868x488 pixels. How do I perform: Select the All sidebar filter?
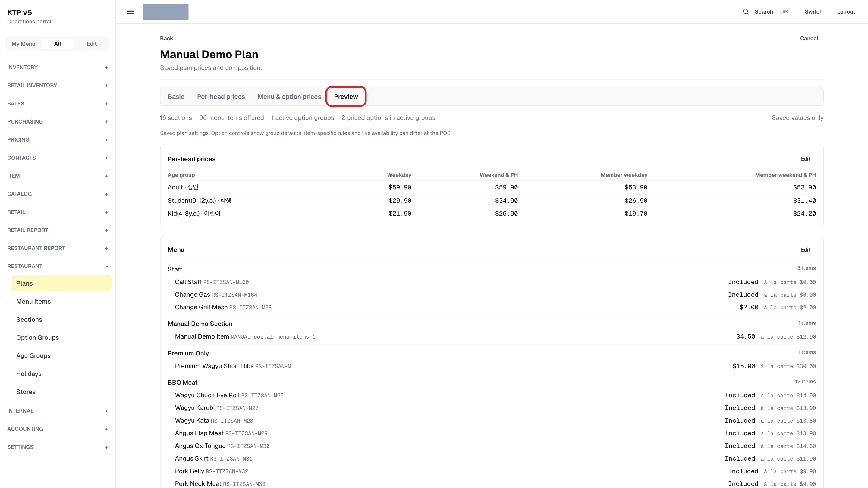tap(58, 44)
